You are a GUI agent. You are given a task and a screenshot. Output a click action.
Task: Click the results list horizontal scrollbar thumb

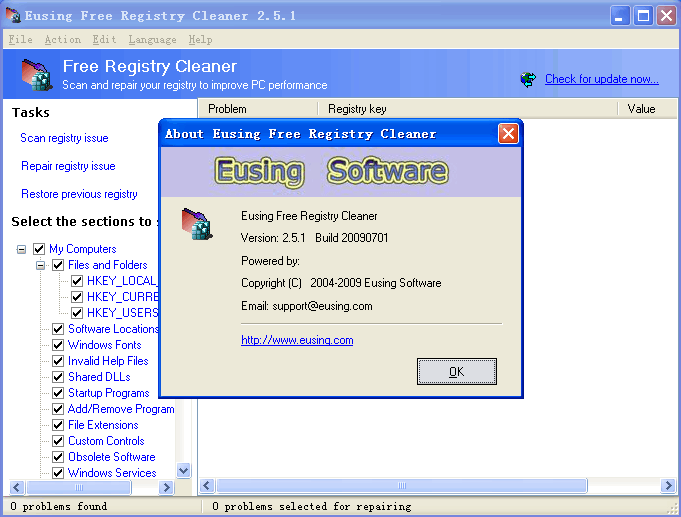pyautogui.click(x=402, y=485)
